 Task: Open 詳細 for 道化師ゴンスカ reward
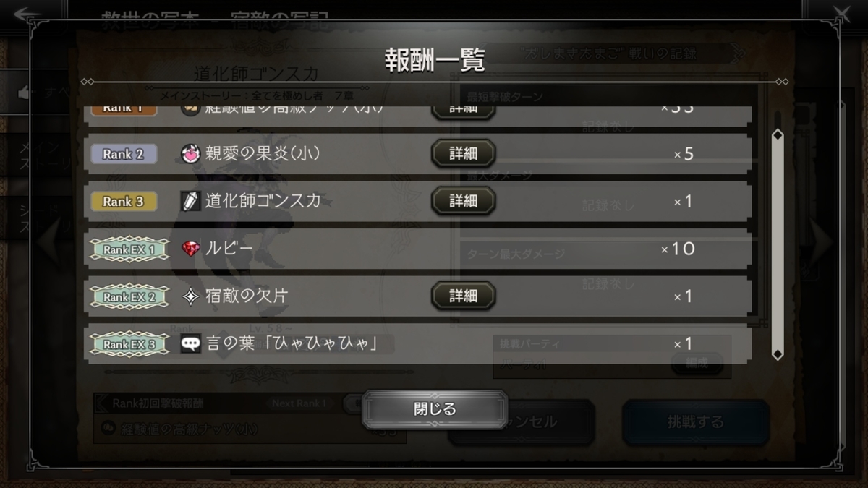464,201
